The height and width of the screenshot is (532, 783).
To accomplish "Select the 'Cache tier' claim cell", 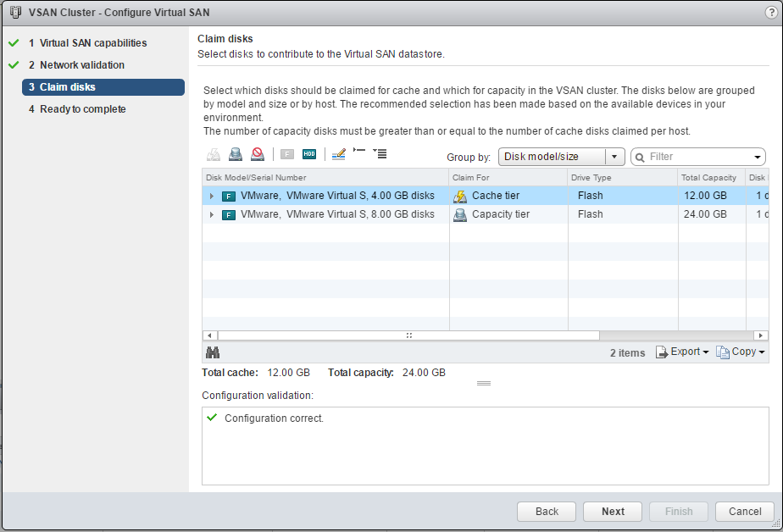I will coord(508,196).
